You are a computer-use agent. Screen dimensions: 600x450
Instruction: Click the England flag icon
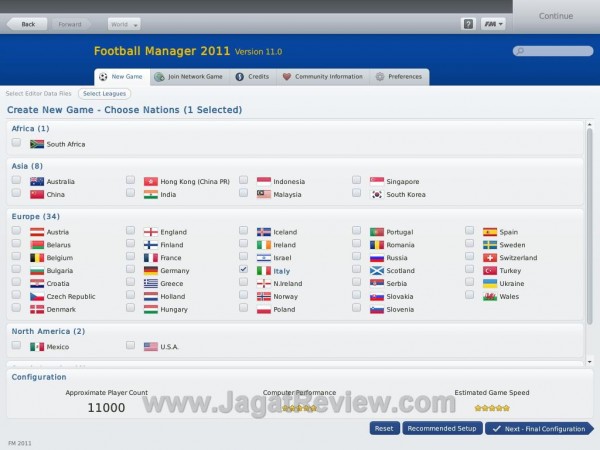[151, 232]
